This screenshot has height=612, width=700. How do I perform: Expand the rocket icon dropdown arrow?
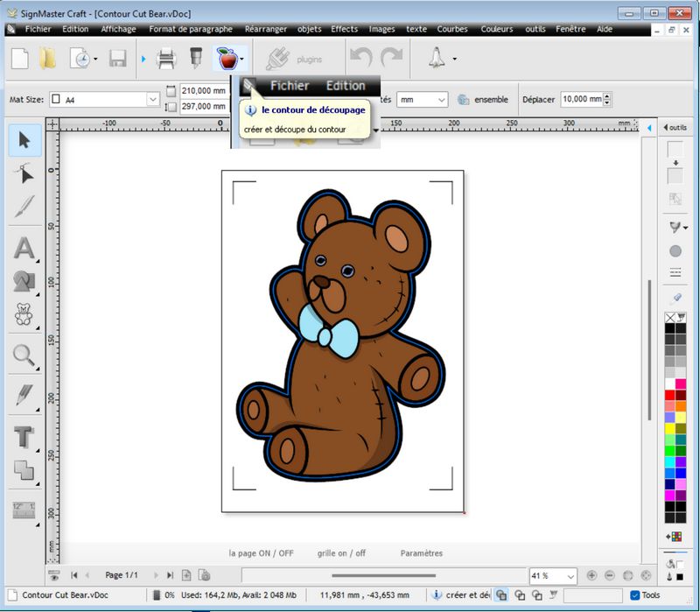(454, 59)
